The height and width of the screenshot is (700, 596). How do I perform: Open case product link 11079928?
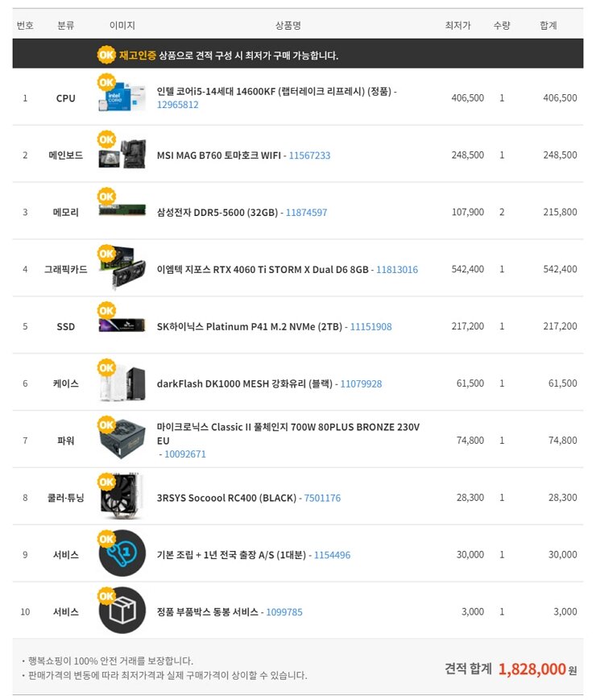point(361,384)
